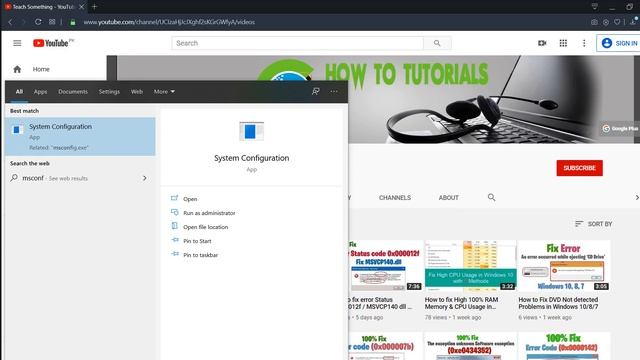Click the heart bookmark icon in address bar
The height and width of the screenshot is (360, 640).
pyautogui.click(x=617, y=22)
